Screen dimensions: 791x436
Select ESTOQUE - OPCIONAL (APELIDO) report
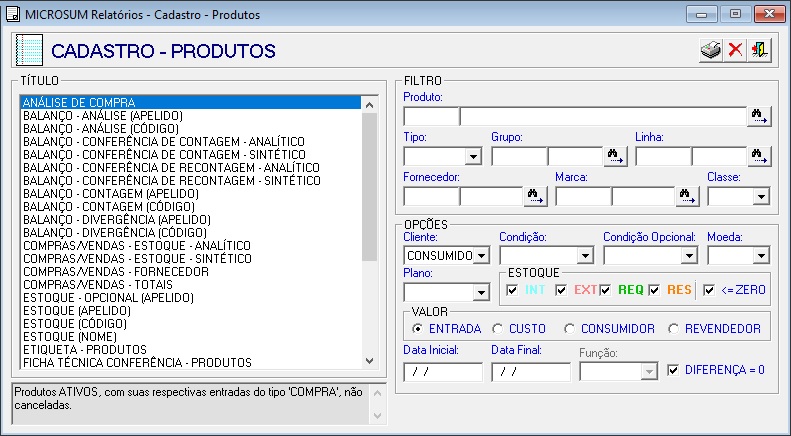pos(191,298)
